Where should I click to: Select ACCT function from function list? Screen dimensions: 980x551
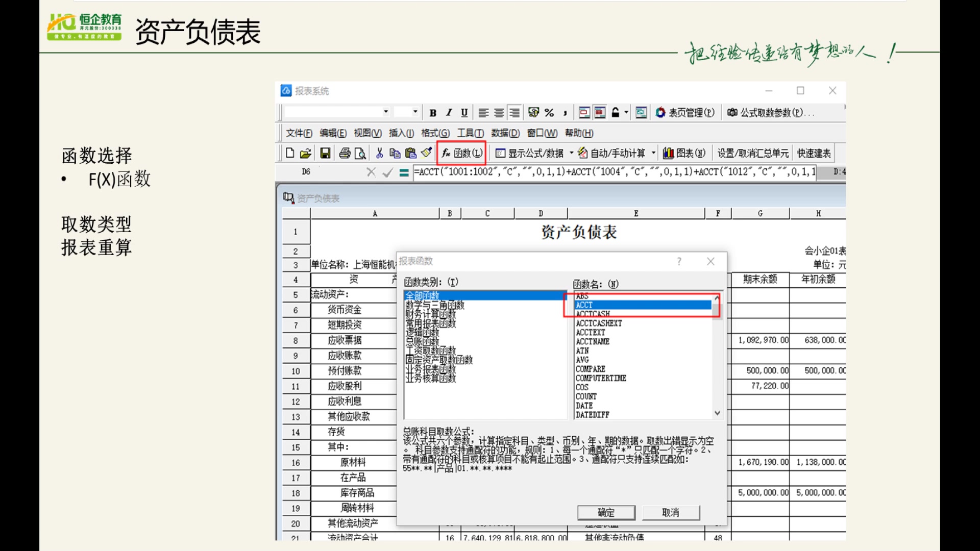(x=640, y=305)
